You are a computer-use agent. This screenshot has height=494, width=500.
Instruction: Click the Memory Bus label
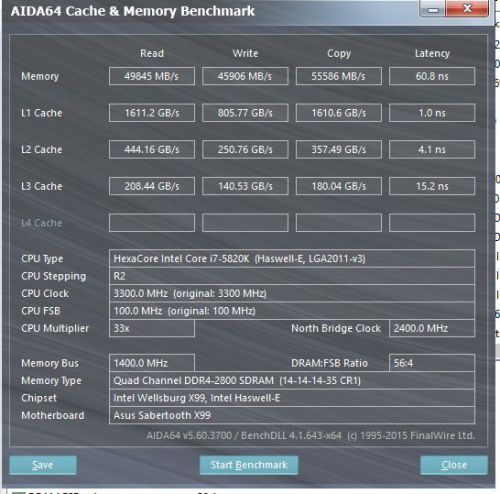point(50,363)
